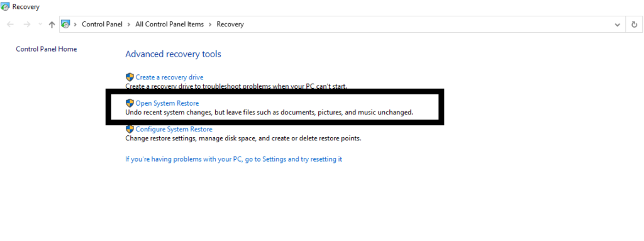Viewport: 644px width, 241px height.
Task: Follow the reset PC via Settings link
Action: point(234,159)
